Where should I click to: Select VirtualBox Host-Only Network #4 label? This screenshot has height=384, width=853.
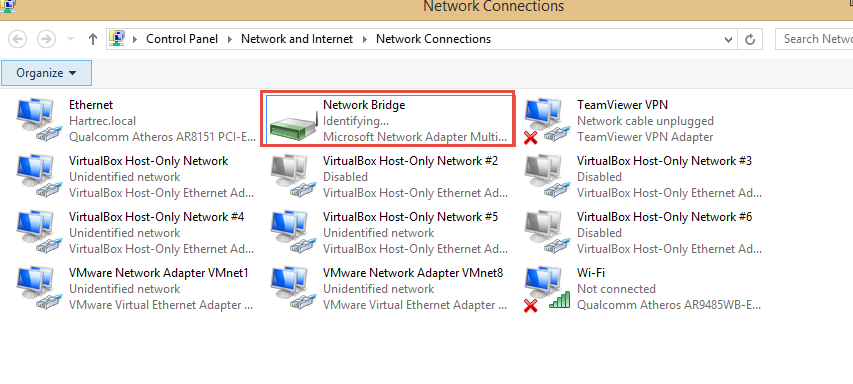click(x=157, y=216)
